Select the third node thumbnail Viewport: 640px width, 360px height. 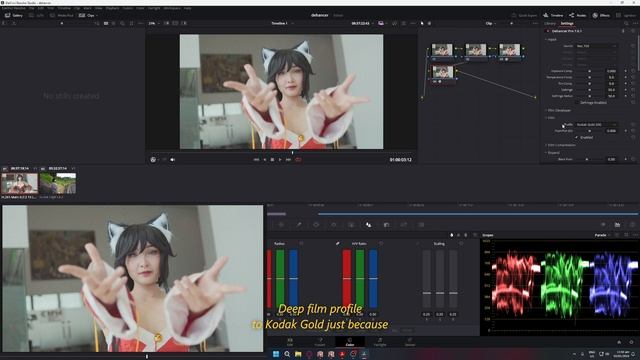tap(510, 50)
